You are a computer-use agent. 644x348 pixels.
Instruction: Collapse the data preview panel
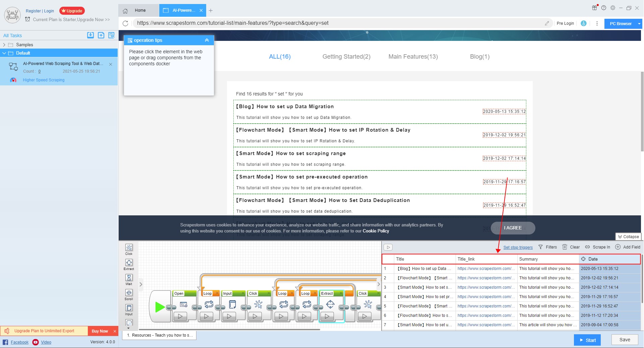[628, 236]
